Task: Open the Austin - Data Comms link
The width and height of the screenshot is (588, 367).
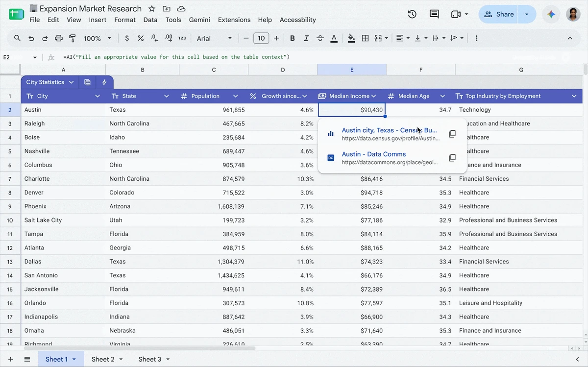Action: pos(374,154)
